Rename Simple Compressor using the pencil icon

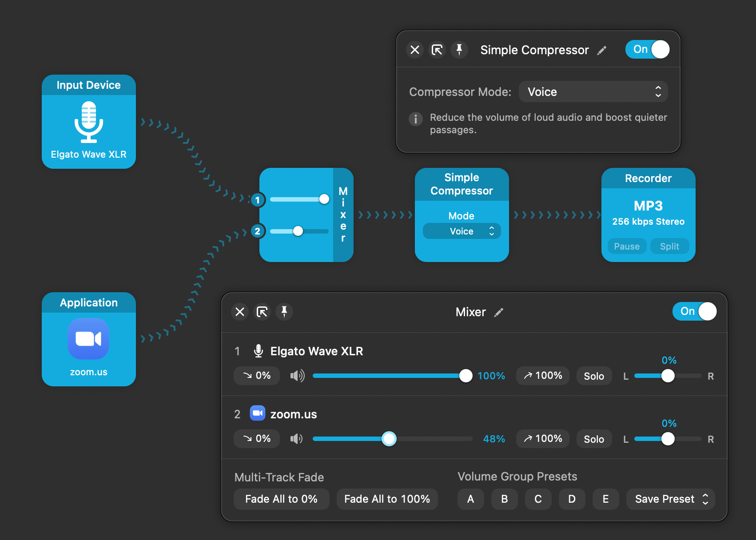pos(601,50)
